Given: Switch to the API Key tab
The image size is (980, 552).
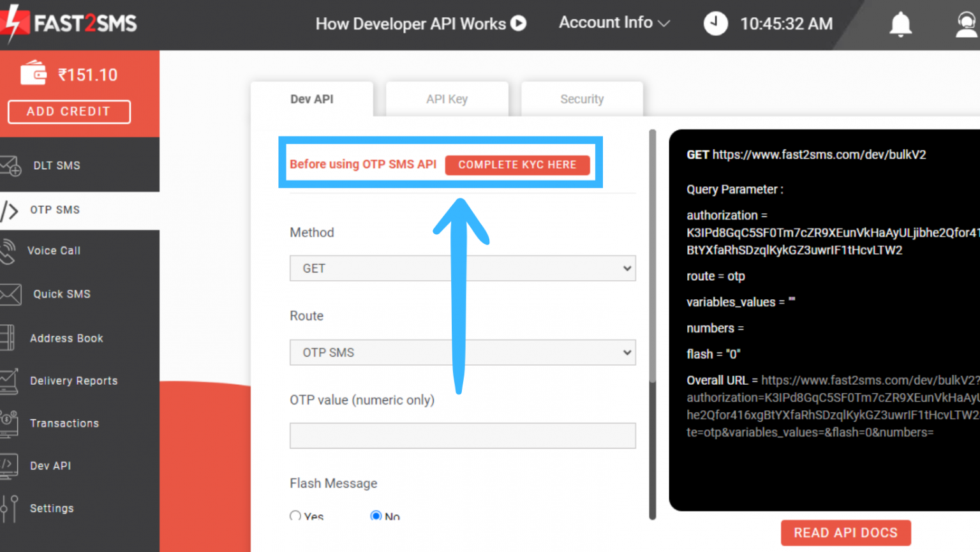Looking at the screenshot, I should [447, 99].
